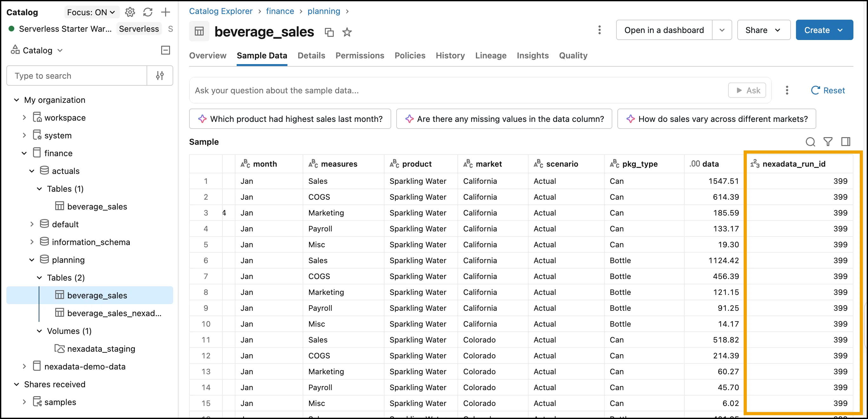Click the table icon beside beverage_sales title

pos(199,31)
